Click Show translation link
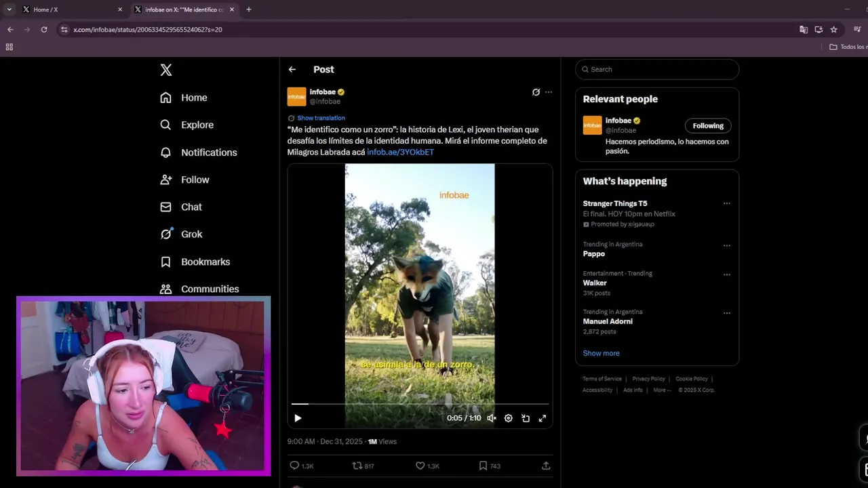 point(321,118)
